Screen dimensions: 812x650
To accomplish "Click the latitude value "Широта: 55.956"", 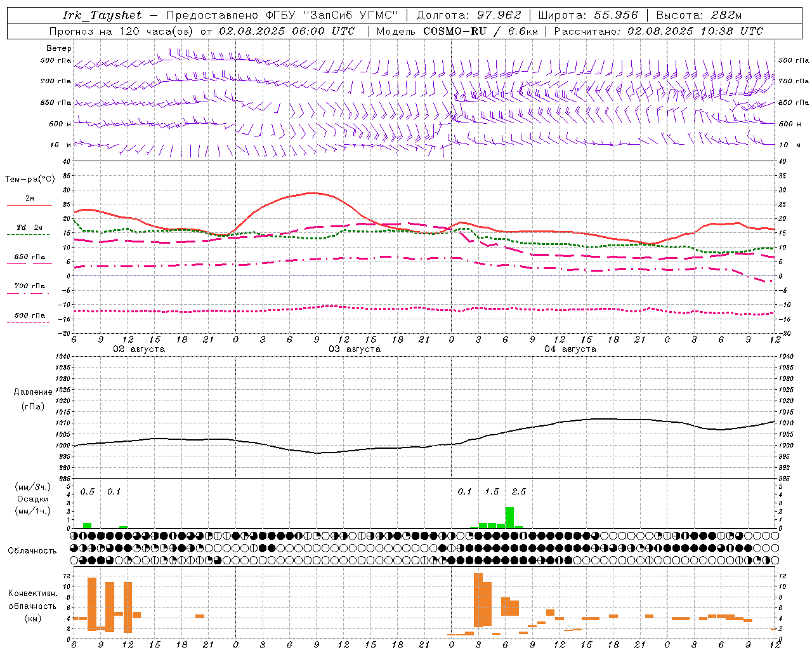I will pyautogui.click(x=588, y=15).
